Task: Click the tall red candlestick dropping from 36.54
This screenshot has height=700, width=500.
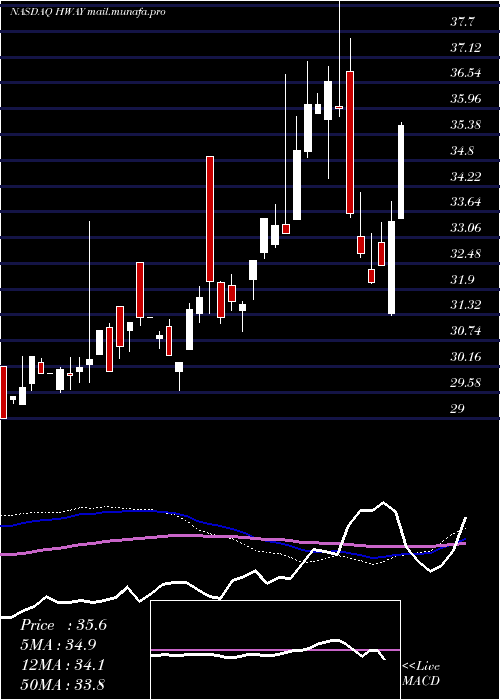Action: 350,142
